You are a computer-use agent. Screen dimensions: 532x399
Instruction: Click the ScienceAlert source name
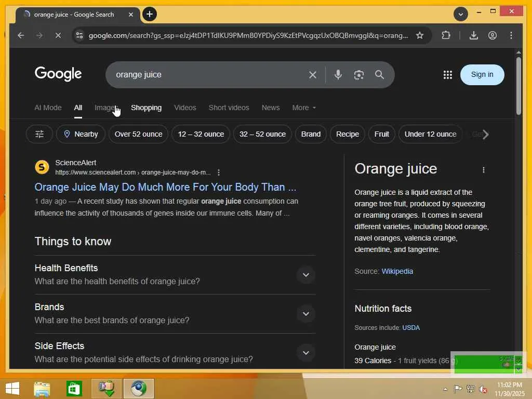pyautogui.click(x=76, y=163)
